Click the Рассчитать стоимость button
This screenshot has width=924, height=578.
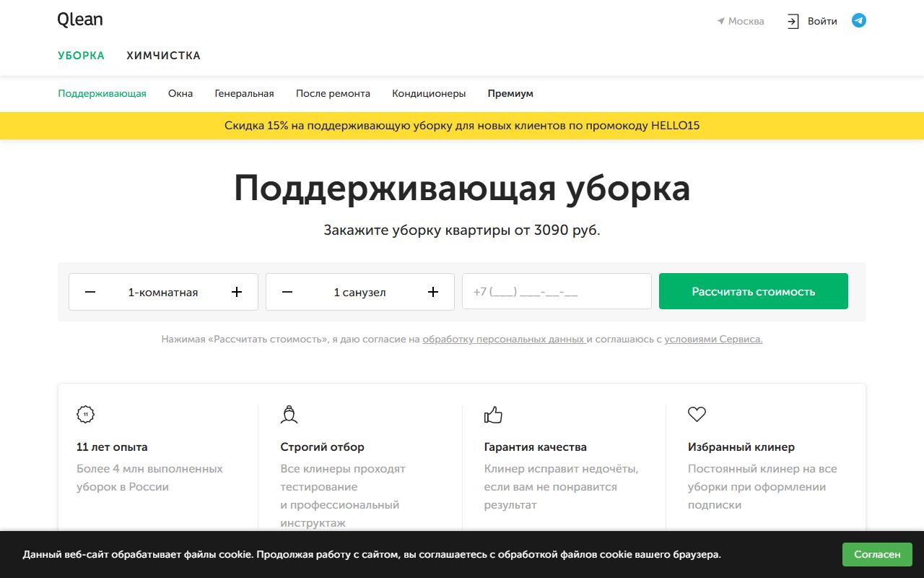point(754,292)
